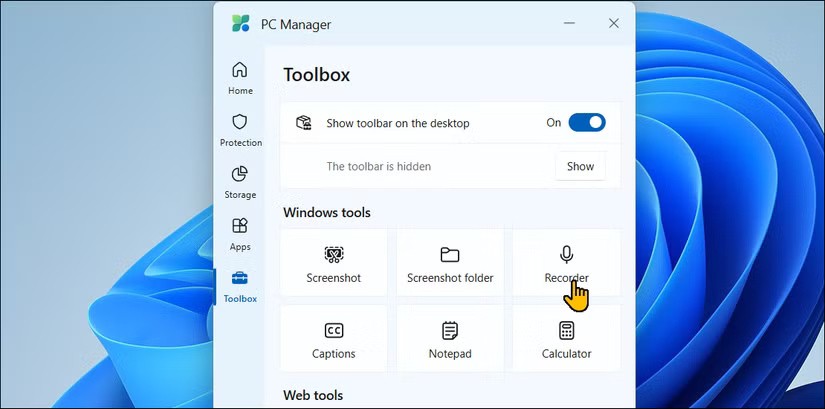Close the PC Manager window
The image size is (825, 409).
click(614, 23)
